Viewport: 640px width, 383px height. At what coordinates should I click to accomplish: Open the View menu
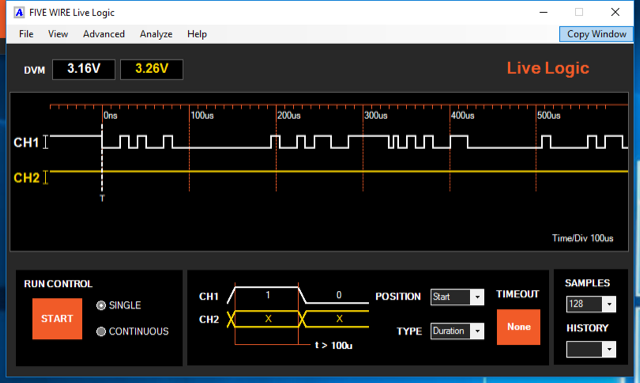coord(58,34)
